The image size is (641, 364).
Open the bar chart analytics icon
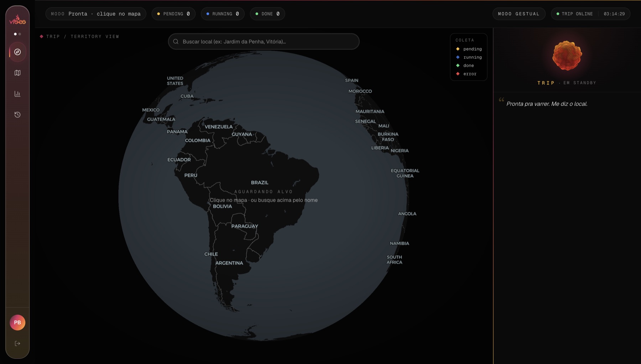coord(17,94)
